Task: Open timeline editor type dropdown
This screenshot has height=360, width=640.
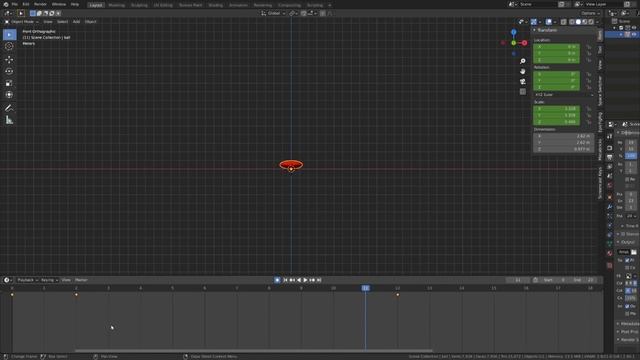Action: point(7,280)
